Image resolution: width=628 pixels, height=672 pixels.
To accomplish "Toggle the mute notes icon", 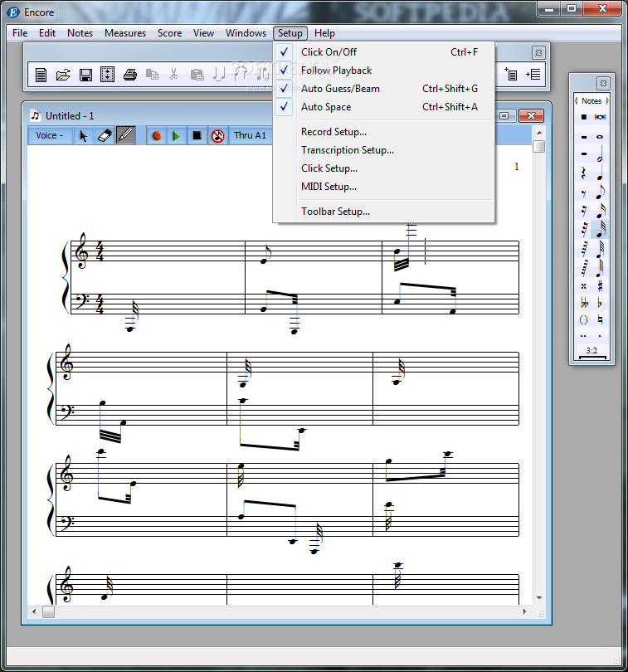I will pos(217,136).
